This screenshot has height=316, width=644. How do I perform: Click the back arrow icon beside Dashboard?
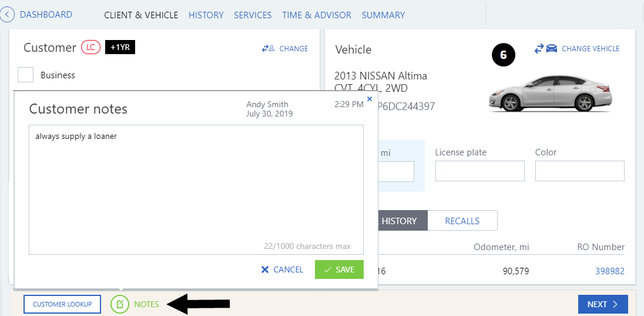pos(7,15)
